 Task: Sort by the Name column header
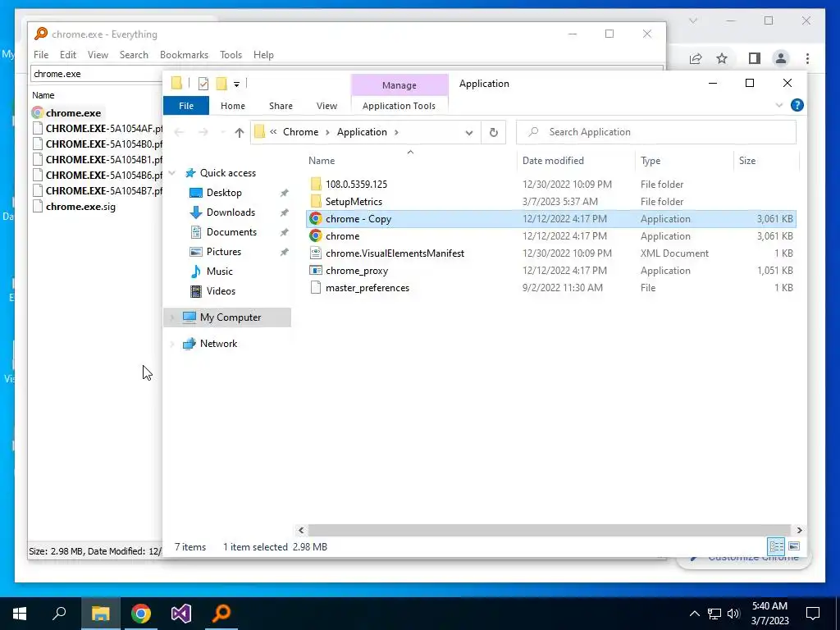pos(322,161)
